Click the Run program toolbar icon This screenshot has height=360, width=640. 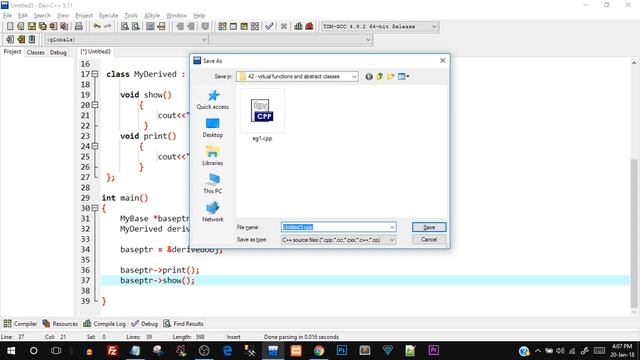point(233,27)
